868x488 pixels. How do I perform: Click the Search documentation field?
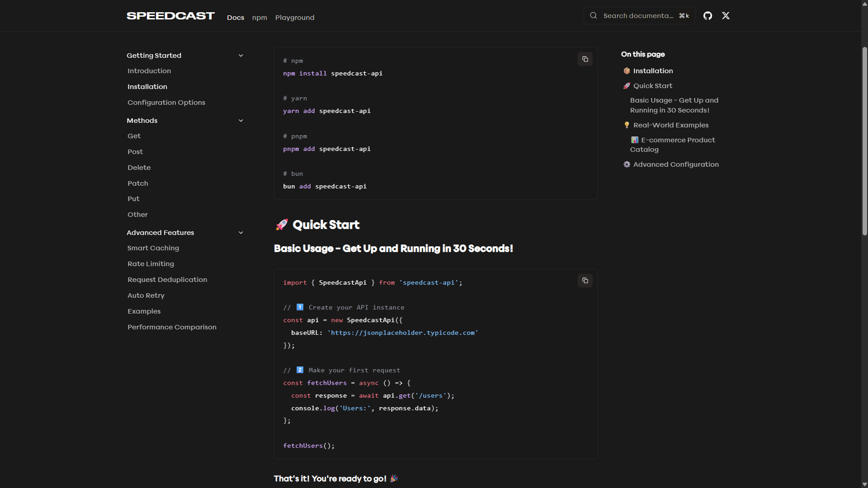point(638,16)
